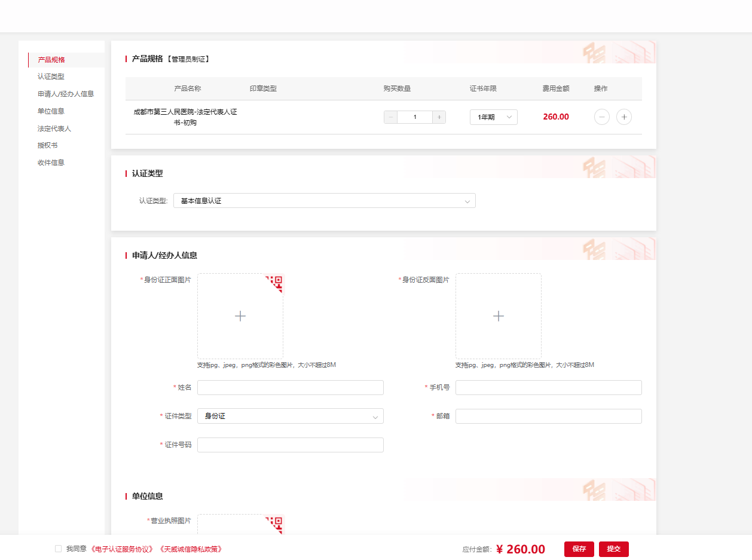Increase the purchase quantity with the plus stepper
This screenshot has height=560, width=752.
pyautogui.click(x=439, y=117)
